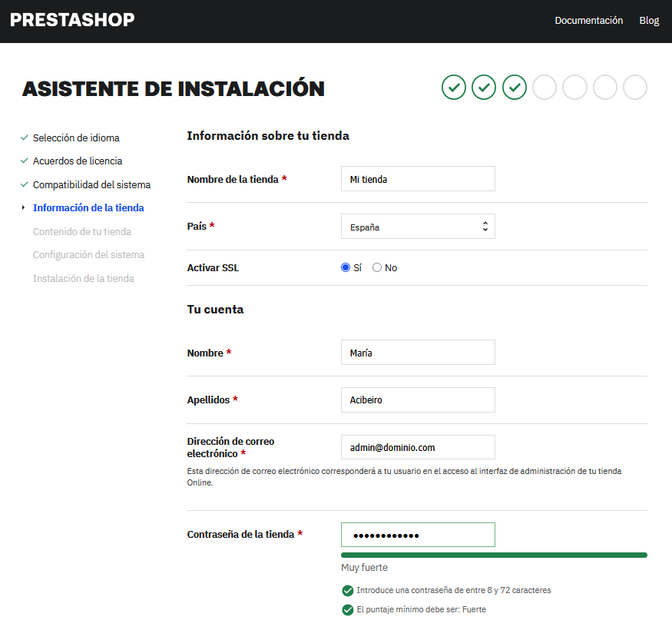Focus the Nombre field with María

point(418,353)
